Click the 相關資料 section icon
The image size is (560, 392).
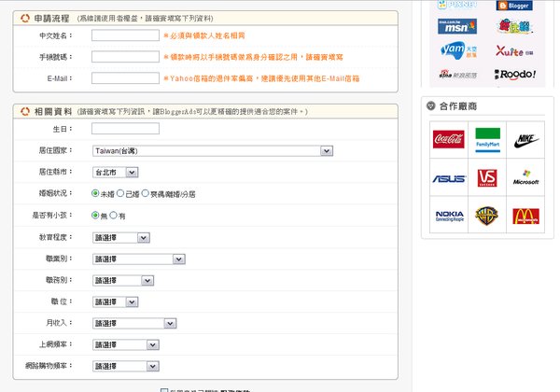coord(25,112)
